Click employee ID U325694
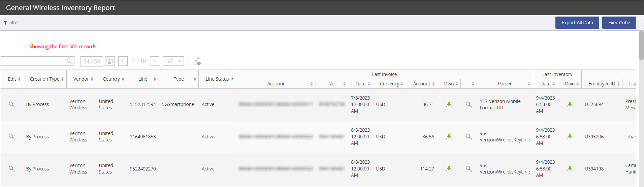Viewport: 644px width, 187px height. 594,104
